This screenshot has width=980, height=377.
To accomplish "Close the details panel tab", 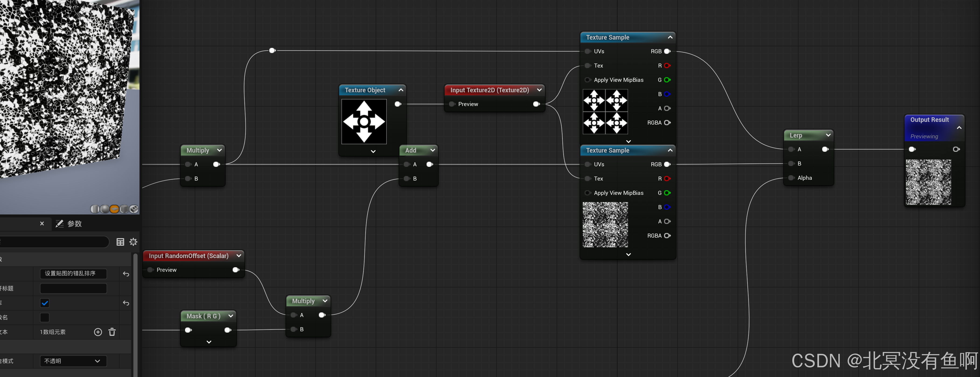I will tap(42, 223).
